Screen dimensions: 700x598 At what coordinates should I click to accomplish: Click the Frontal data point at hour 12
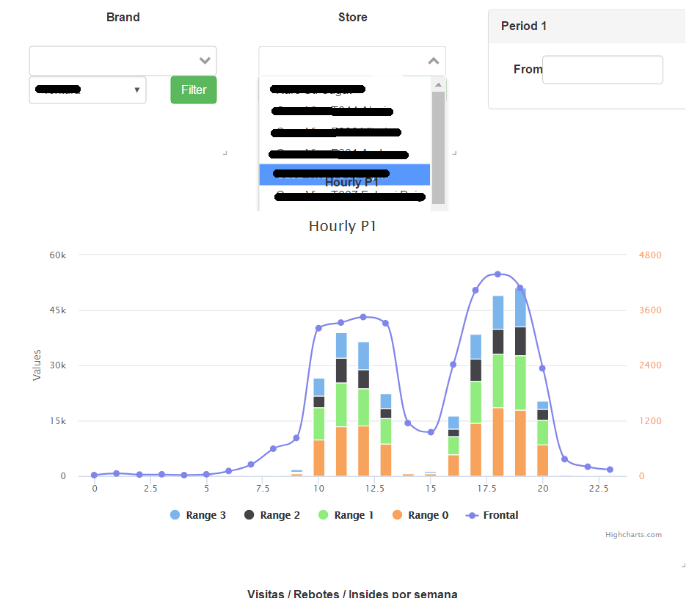tap(363, 317)
